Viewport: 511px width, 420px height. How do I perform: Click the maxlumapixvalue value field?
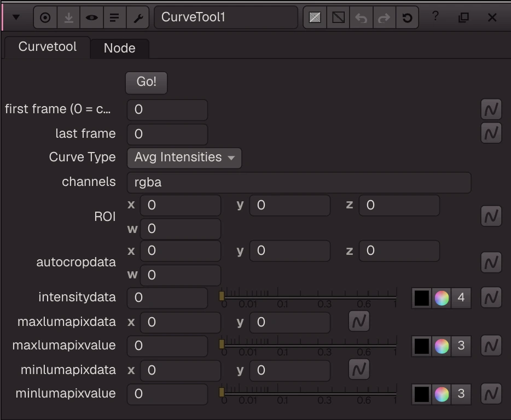click(167, 346)
